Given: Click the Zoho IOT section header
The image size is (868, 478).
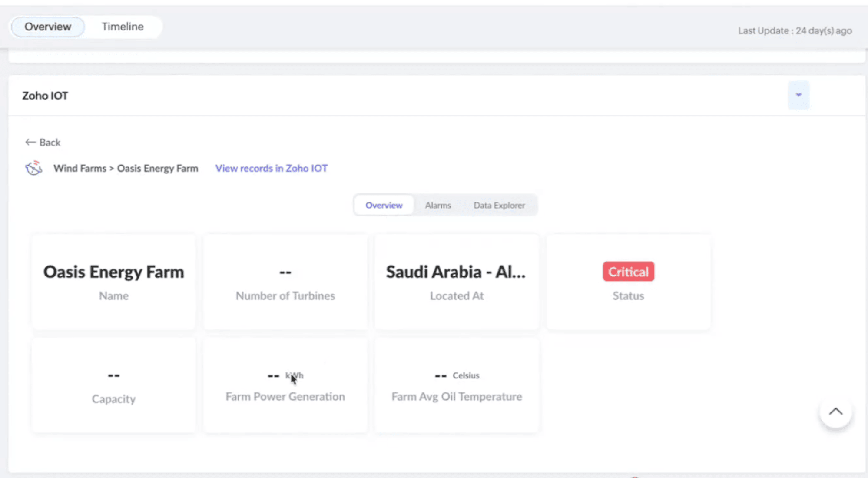Looking at the screenshot, I should [45, 96].
